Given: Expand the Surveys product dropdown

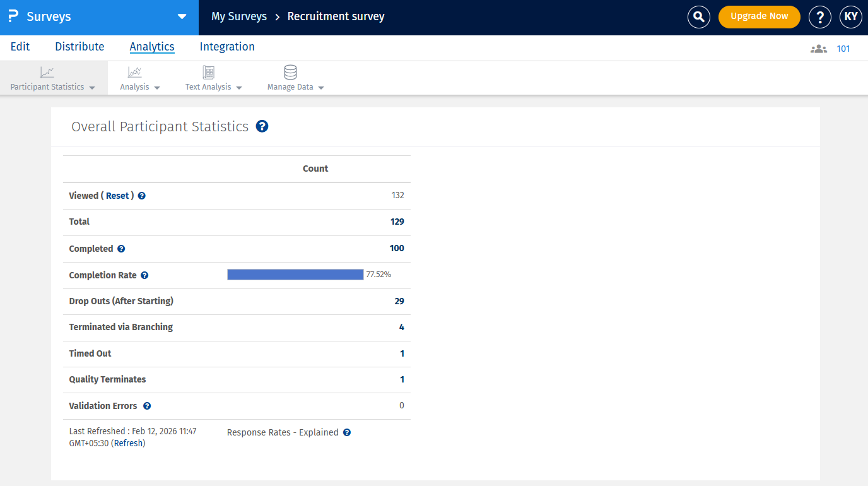Looking at the screenshot, I should (x=182, y=17).
